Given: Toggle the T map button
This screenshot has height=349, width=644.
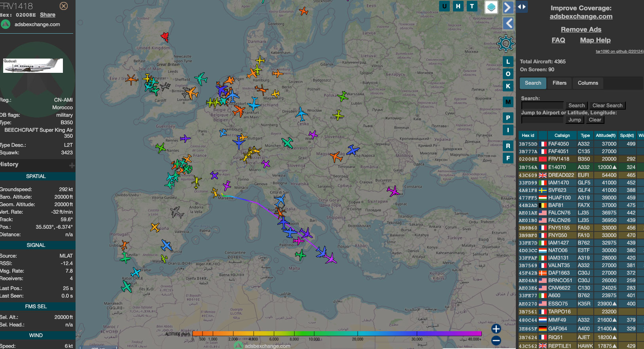Looking at the screenshot, I should (x=472, y=6).
